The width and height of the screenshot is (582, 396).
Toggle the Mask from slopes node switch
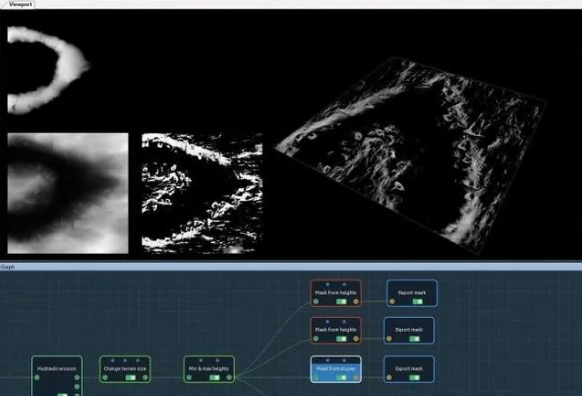341,377
